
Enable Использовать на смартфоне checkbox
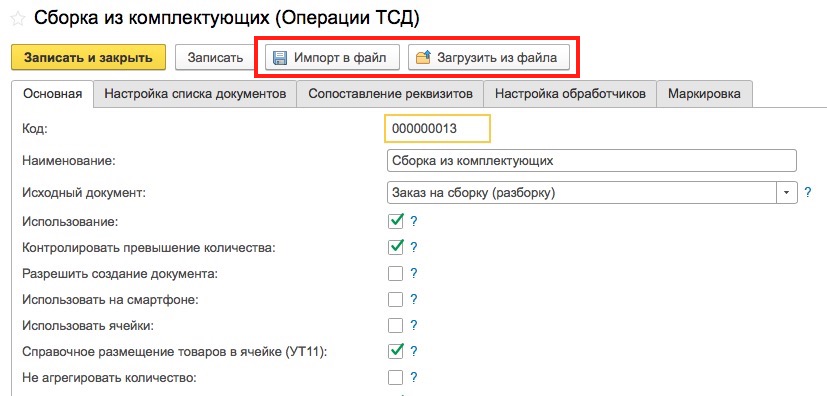tap(396, 300)
